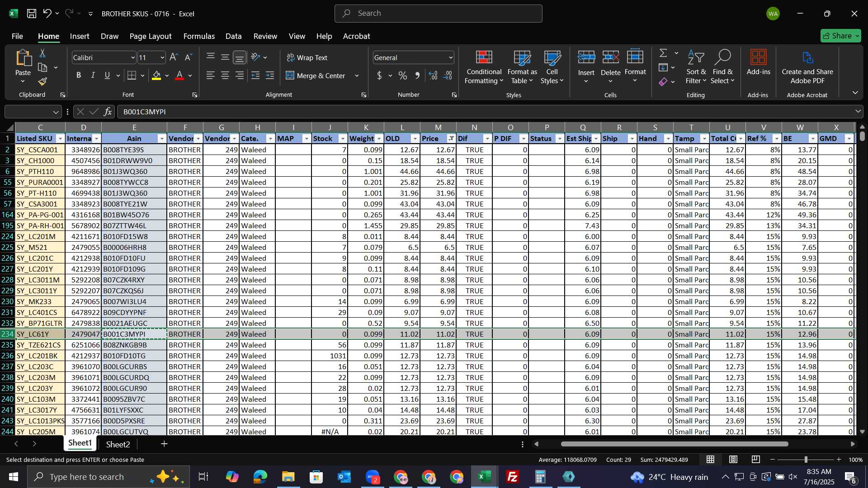
Task: Open the Stock column filter dropdown
Action: pyautogui.click(x=343, y=139)
